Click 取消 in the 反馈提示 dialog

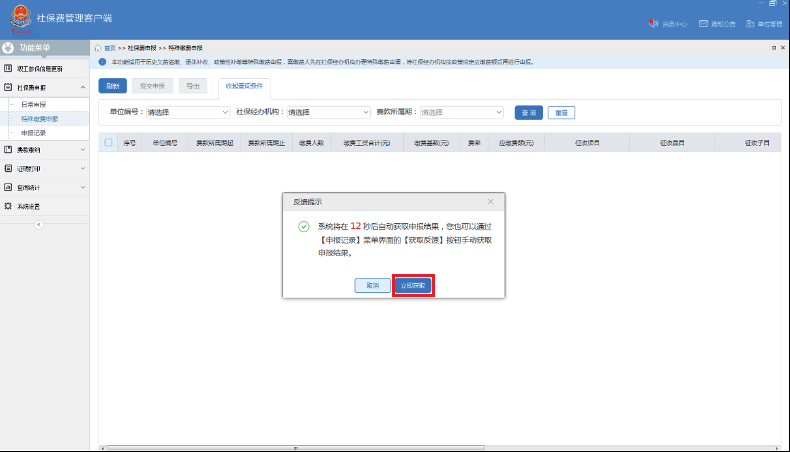[x=372, y=286]
